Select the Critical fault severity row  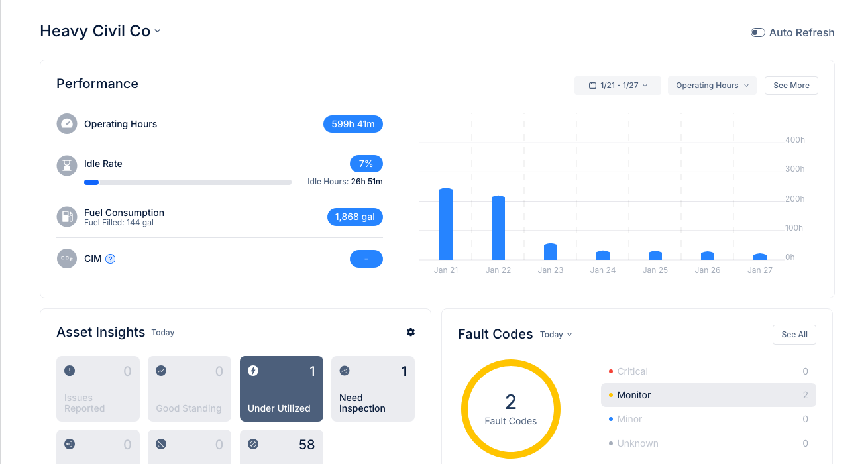(x=708, y=371)
